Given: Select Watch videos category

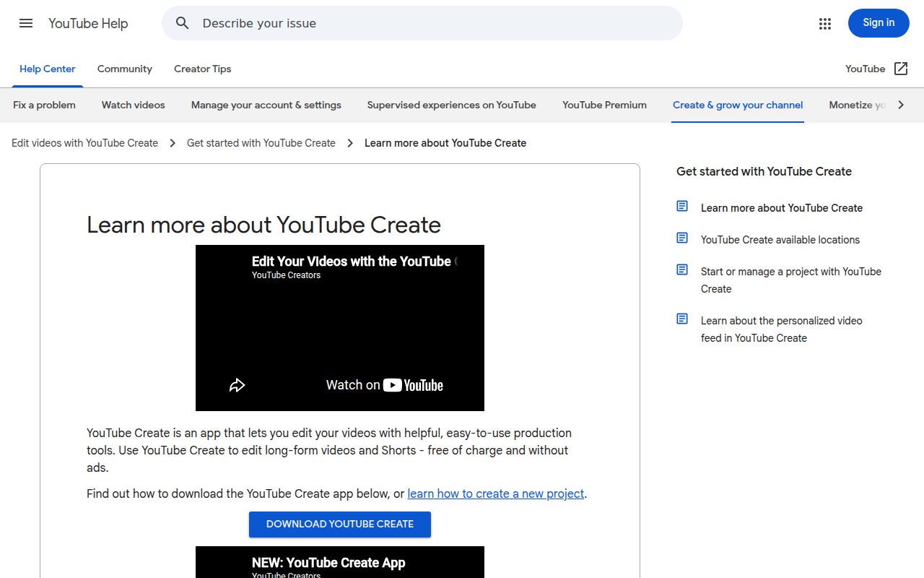Looking at the screenshot, I should (x=134, y=105).
